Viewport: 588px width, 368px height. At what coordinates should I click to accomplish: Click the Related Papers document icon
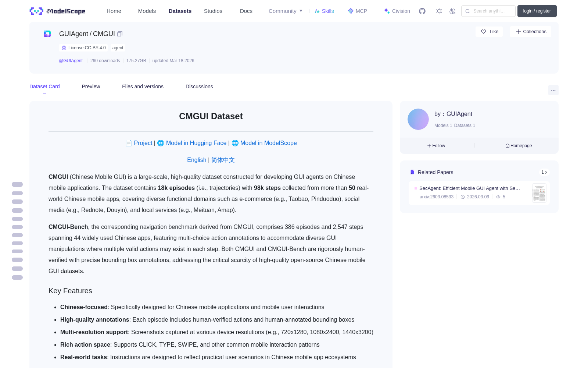tap(412, 172)
